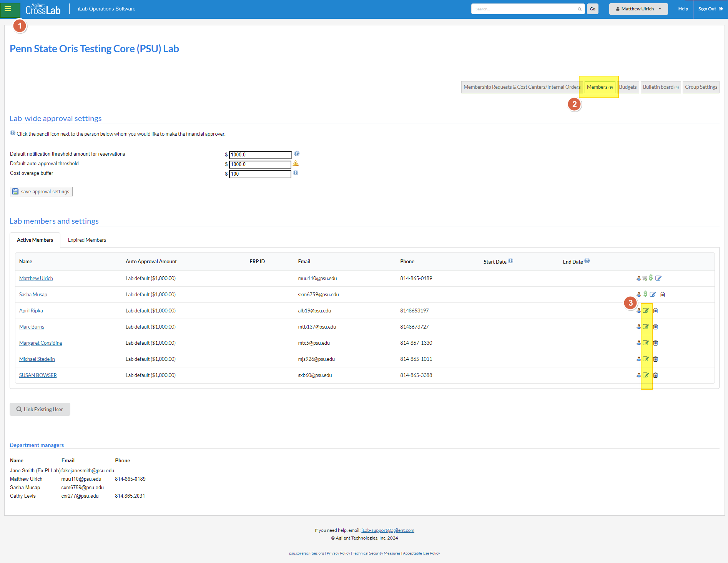The height and width of the screenshot is (563, 728).
Task: Expand the Matthew Ulrich user dropdown
Action: tap(638, 9)
